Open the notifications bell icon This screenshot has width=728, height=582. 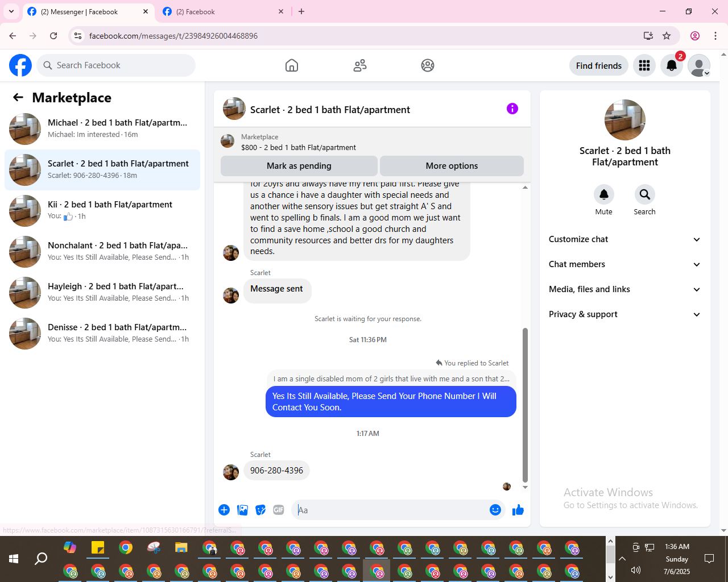[x=672, y=65]
